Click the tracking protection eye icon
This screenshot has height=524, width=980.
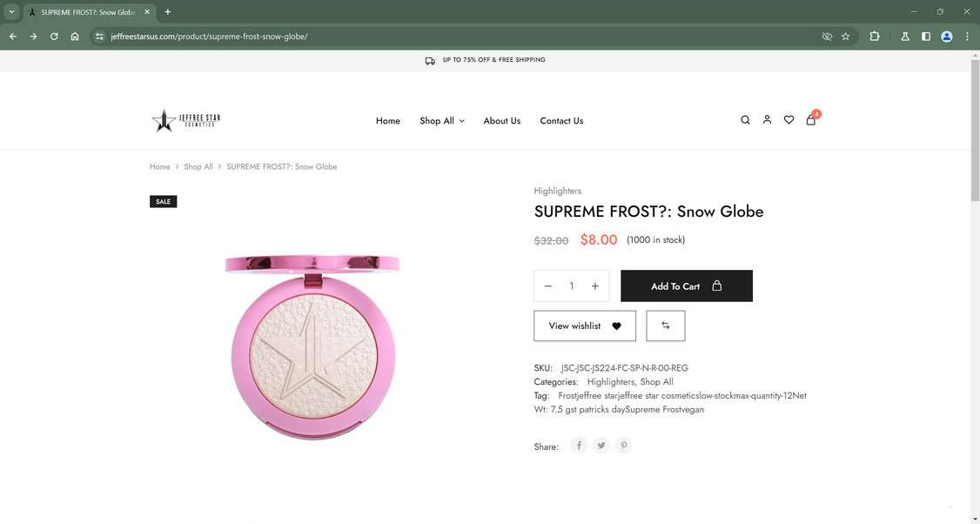click(x=827, y=37)
